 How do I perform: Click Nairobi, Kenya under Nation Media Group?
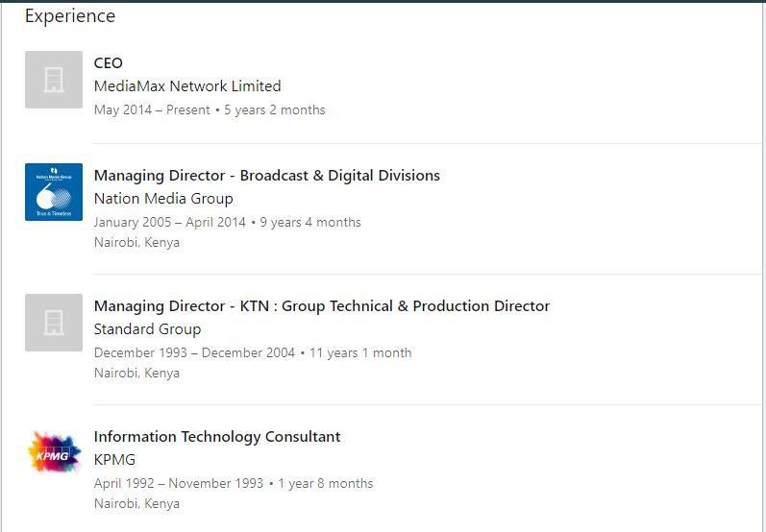click(136, 242)
